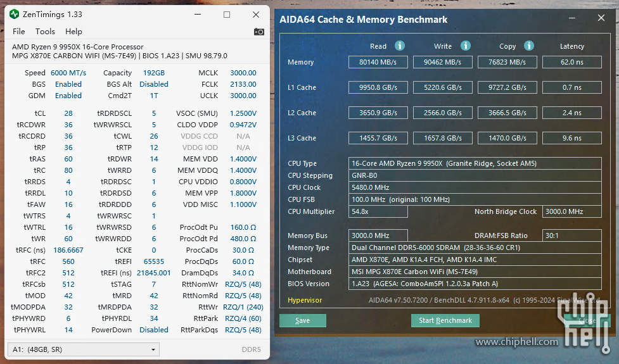The image size is (619, 364).
Task: Click the L1 Cache Read value 9950.8 GB/s
Action: [x=378, y=87]
